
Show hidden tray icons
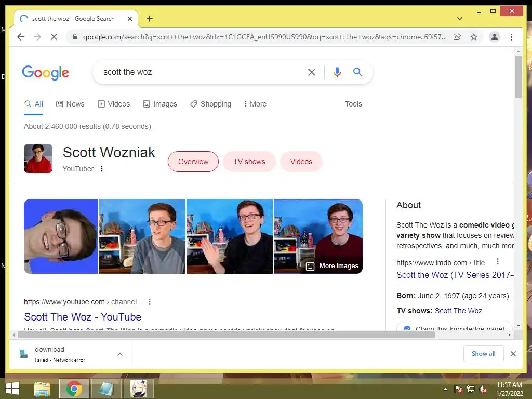[x=445, y=389]
